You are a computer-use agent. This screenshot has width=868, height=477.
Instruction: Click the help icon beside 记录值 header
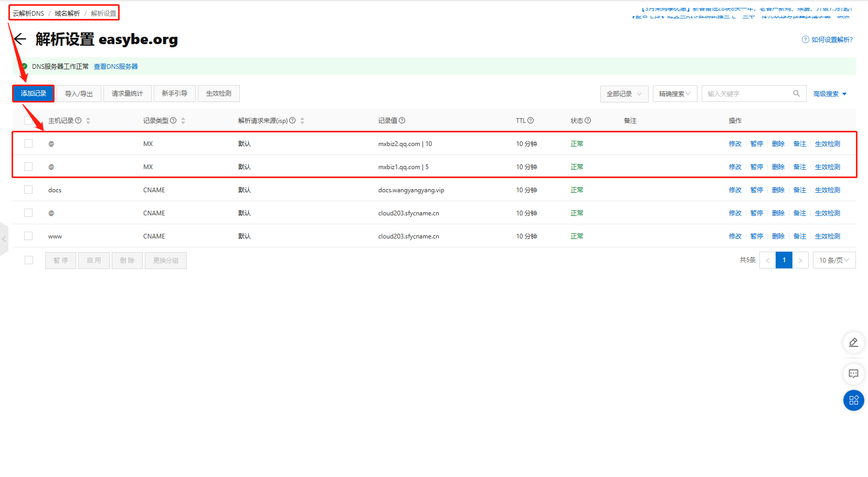(x=402, y=120)
